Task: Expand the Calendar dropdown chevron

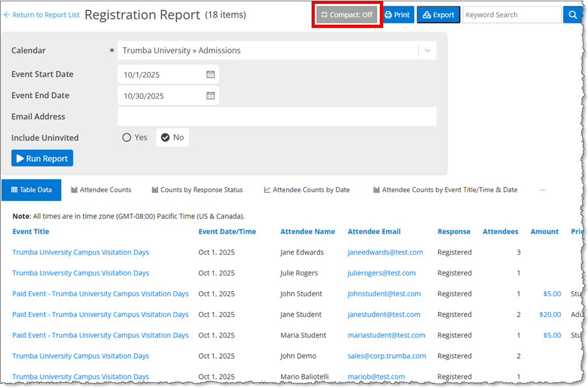Action: pos(427,51)
